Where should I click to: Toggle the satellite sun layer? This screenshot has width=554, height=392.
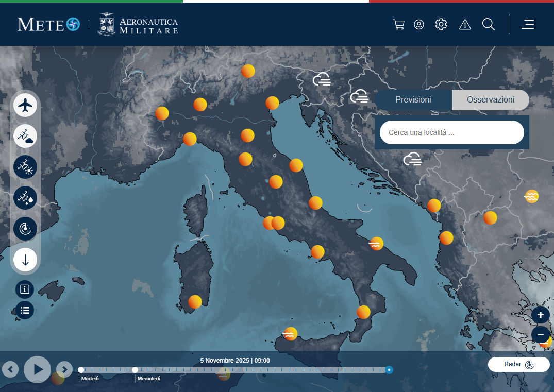click(x=25, y=167)
